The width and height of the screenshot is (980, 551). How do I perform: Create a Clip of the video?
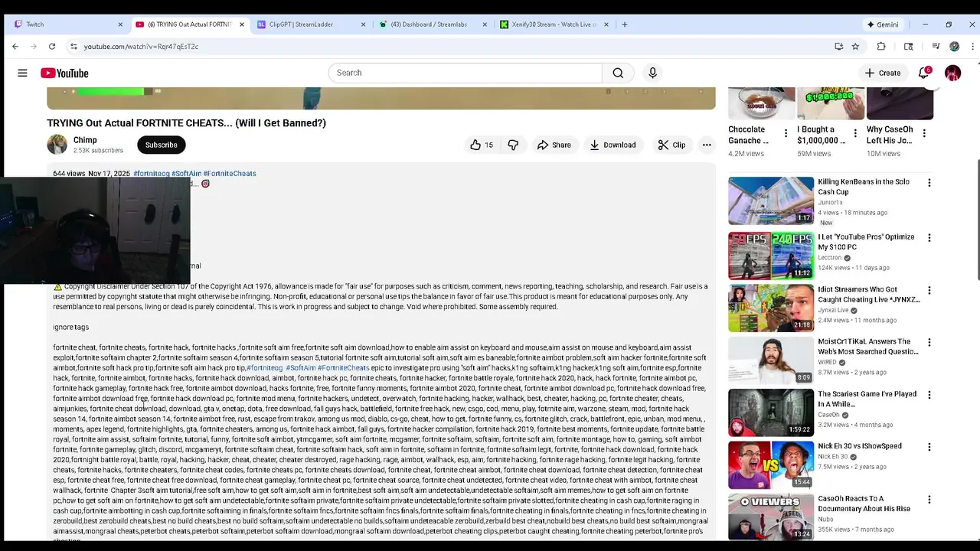pyautogui.click(x=671, y=145)
